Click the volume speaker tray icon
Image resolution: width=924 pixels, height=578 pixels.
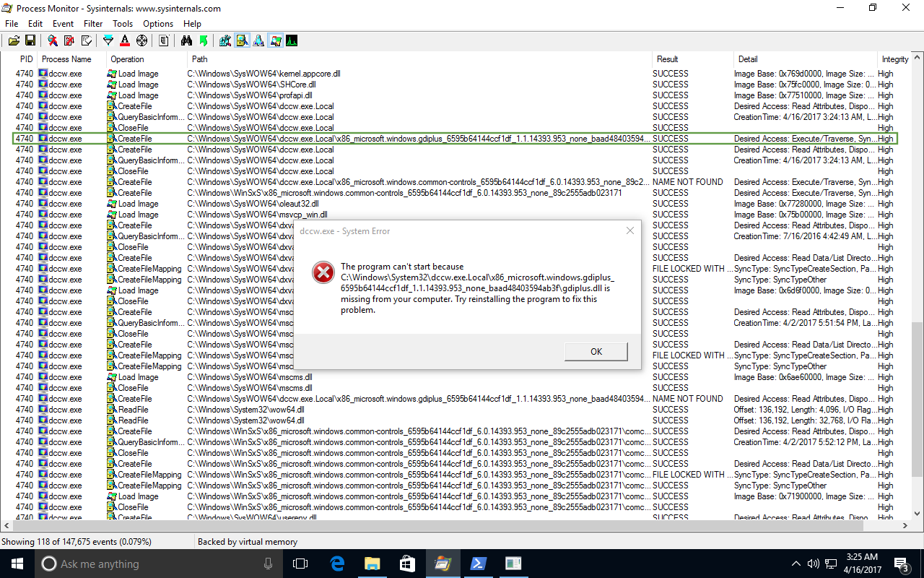(814, 564)
